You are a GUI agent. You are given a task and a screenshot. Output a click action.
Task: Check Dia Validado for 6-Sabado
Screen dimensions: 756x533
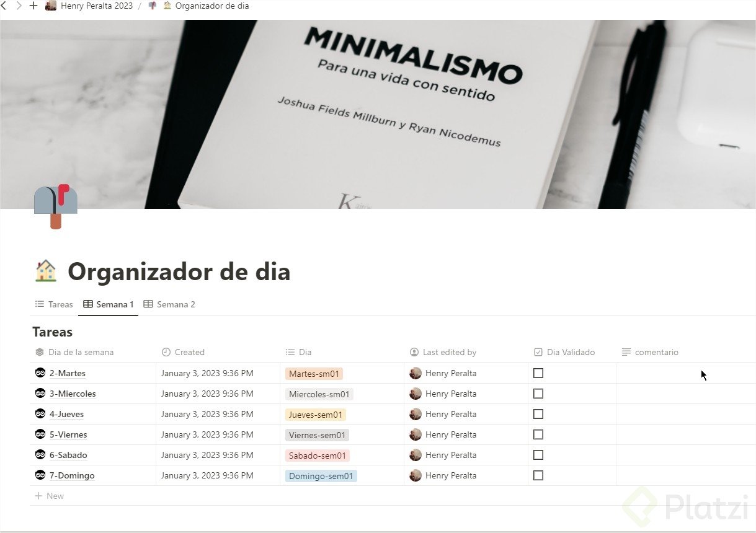pyautogui.click(x=538, y=455)
